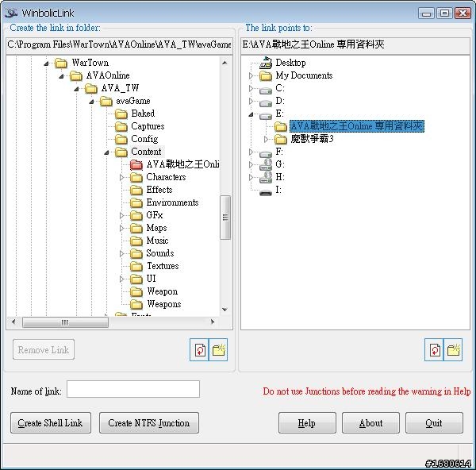Click the Name of link text field

[x=133, y=389]
